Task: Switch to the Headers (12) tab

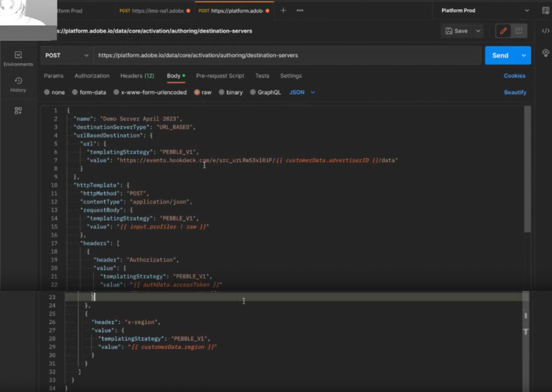Action: [x=137, y=76]
